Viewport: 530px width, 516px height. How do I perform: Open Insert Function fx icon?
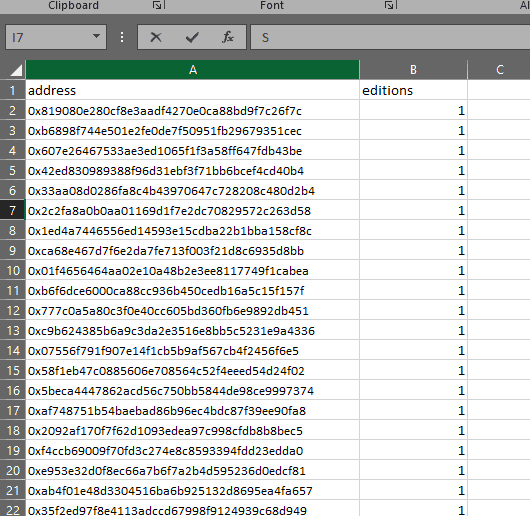228,37
